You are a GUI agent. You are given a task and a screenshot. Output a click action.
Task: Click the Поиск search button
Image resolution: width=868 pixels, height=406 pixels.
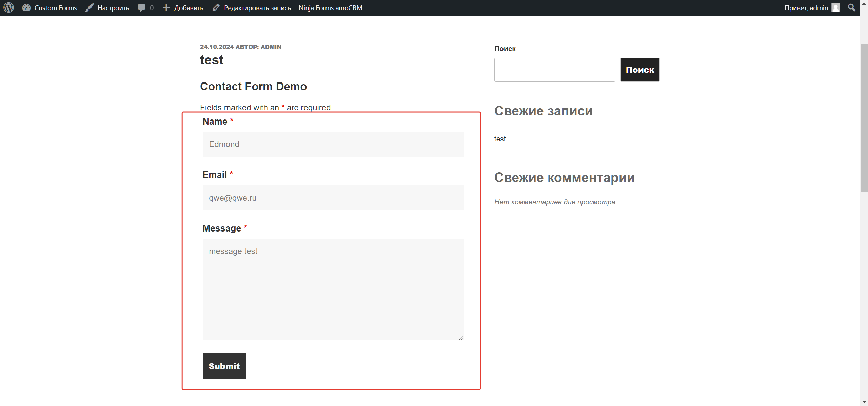(639, 70)
